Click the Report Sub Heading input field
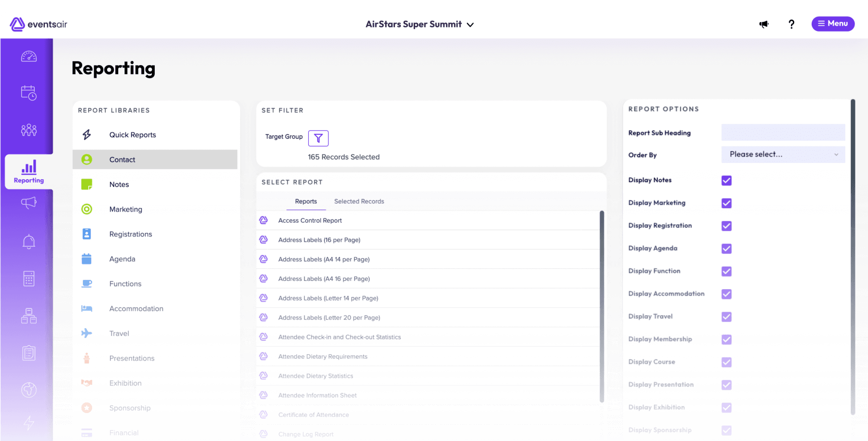The width and height of the screenshot is (868, 441). pos(783,133)
